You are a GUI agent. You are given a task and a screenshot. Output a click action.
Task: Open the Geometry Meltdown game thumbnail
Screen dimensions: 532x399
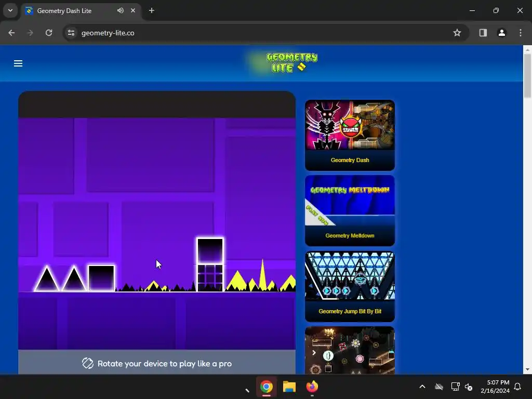click(x=350, y=201)
